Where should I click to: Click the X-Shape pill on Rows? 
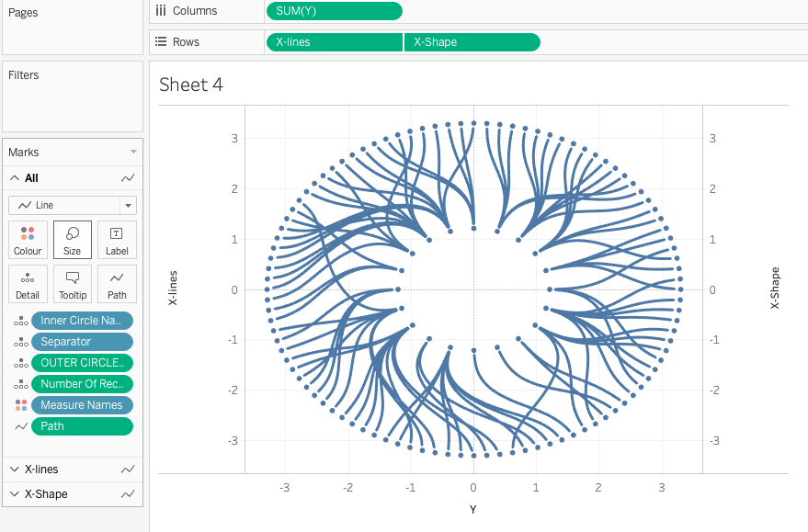[x=472, y=41]
